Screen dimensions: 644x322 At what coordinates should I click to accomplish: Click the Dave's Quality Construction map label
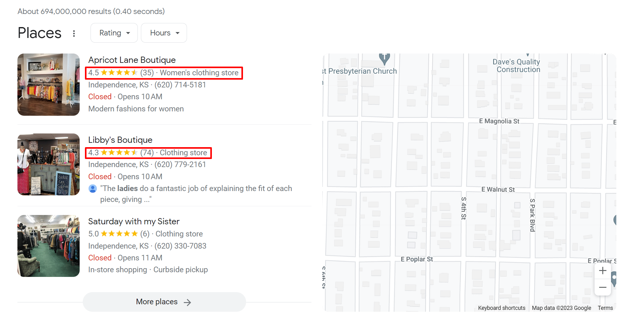516,66
